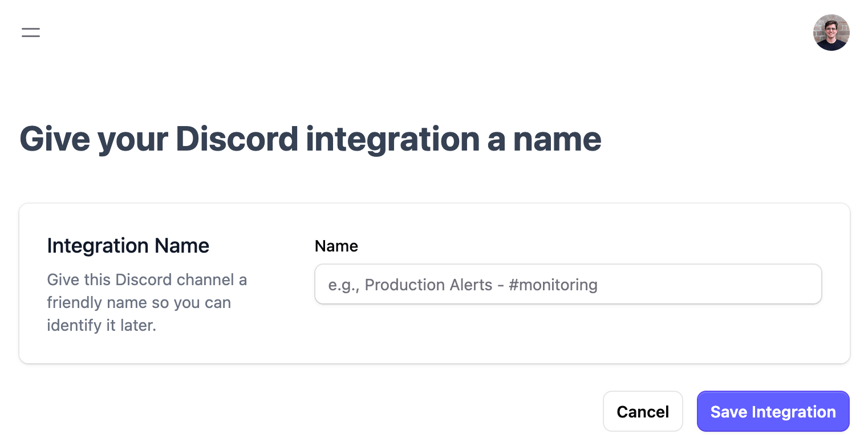Toggle the sidebar using three-line icon

pos(31,33)
